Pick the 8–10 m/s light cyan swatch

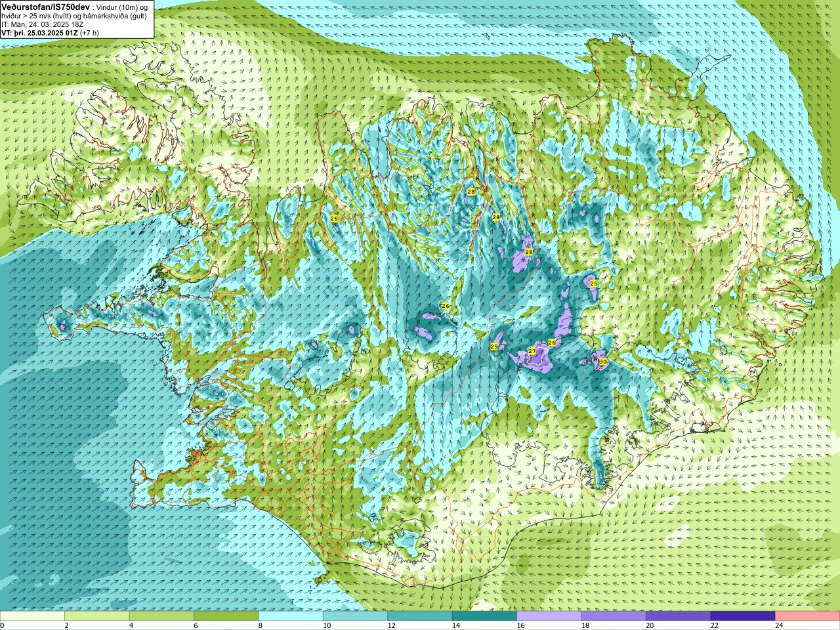coord(291,616)
